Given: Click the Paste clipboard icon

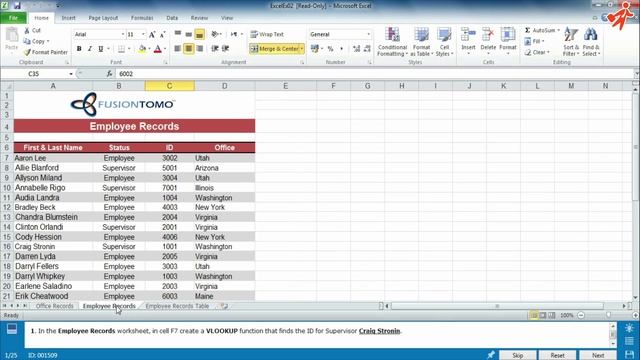Looking at the screenshot, I should coord(12,35).
